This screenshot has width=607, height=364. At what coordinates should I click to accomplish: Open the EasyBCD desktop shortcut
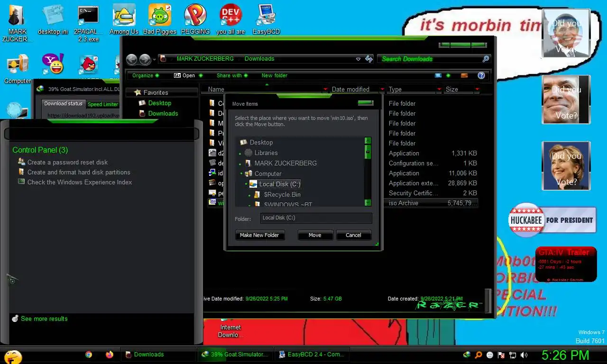[x=266, y=19]
